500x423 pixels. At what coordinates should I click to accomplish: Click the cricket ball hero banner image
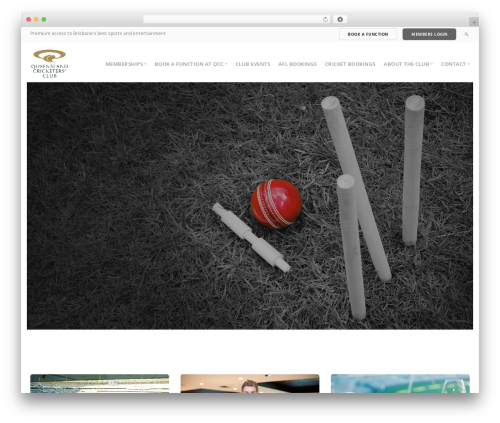[x=250, y=206]
